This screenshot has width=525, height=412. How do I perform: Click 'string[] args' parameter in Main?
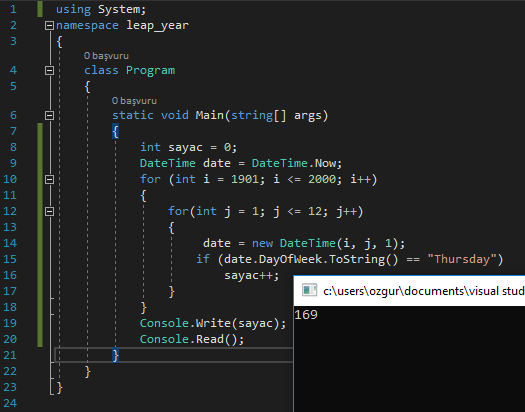(x=278, y=116)
